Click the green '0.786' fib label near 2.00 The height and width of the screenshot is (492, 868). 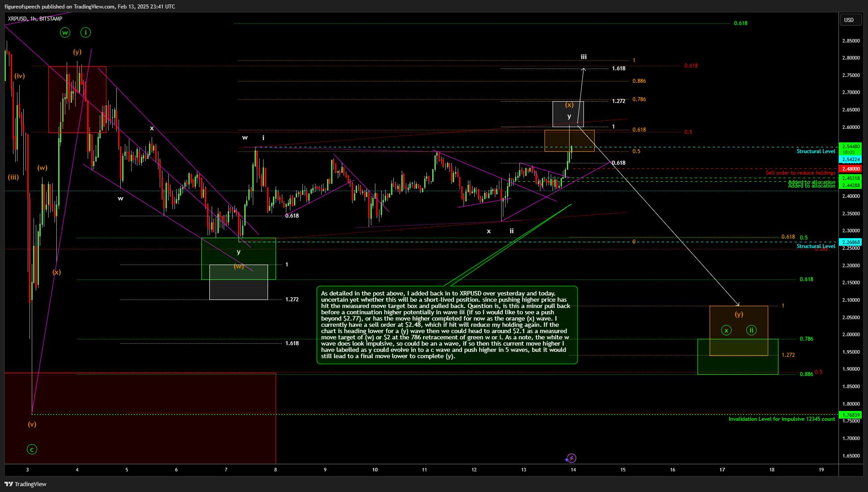tap(807, 339)
